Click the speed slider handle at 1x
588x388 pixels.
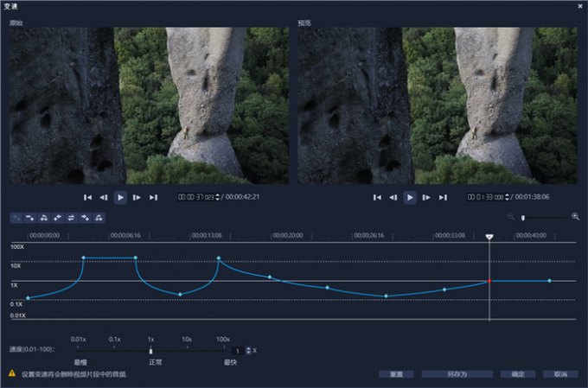(x=150, y=351)
